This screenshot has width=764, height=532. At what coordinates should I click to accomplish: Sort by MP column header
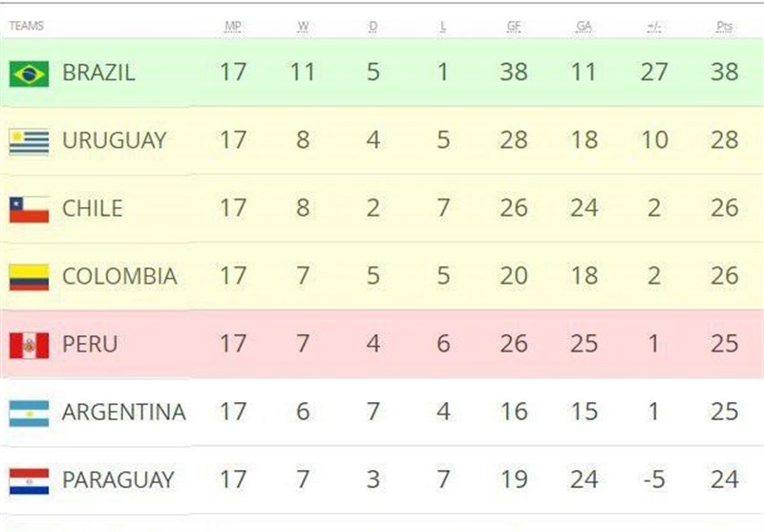click(232, 27)
